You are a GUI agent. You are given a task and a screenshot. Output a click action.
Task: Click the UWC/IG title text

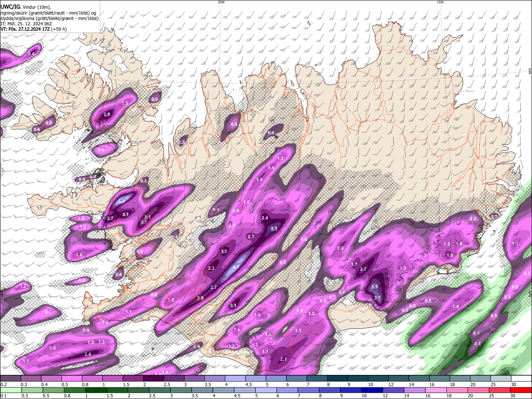pos(10,7)
